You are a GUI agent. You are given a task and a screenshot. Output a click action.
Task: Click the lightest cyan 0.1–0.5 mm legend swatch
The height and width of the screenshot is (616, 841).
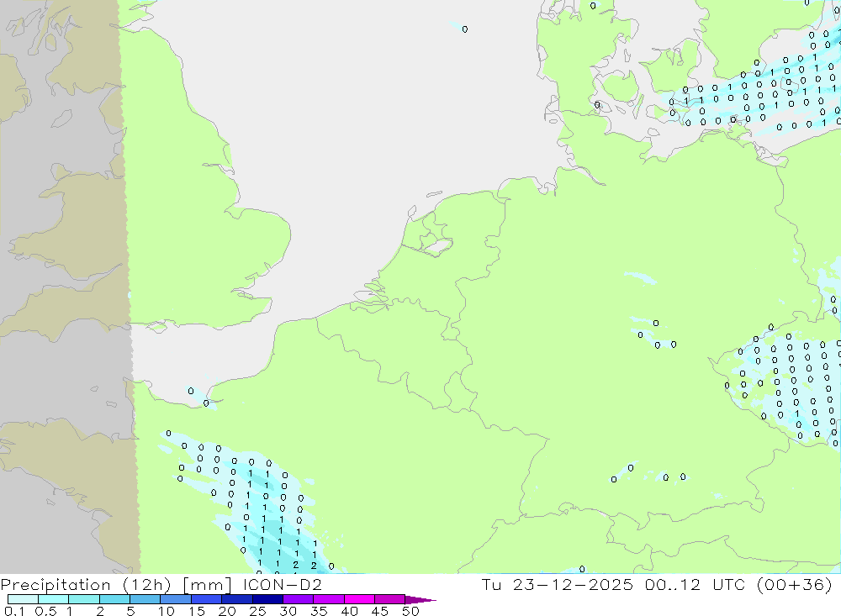click(x=23, y=599)
